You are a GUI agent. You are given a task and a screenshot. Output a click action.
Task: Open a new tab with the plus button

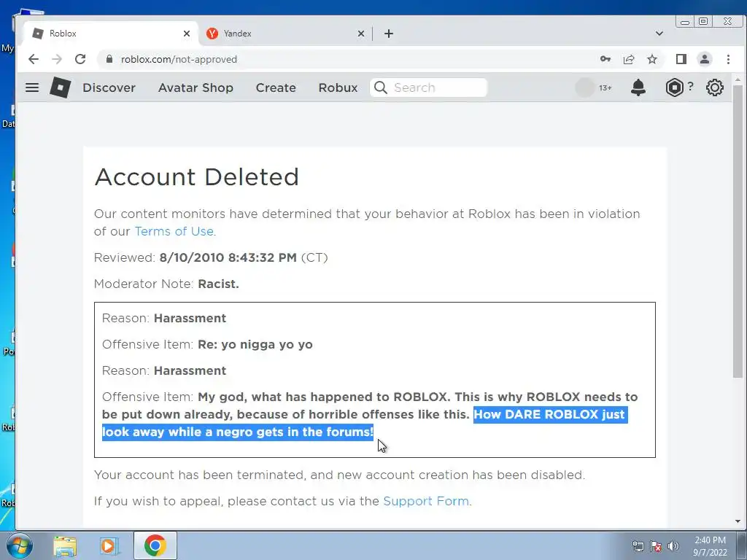point(389,34)
